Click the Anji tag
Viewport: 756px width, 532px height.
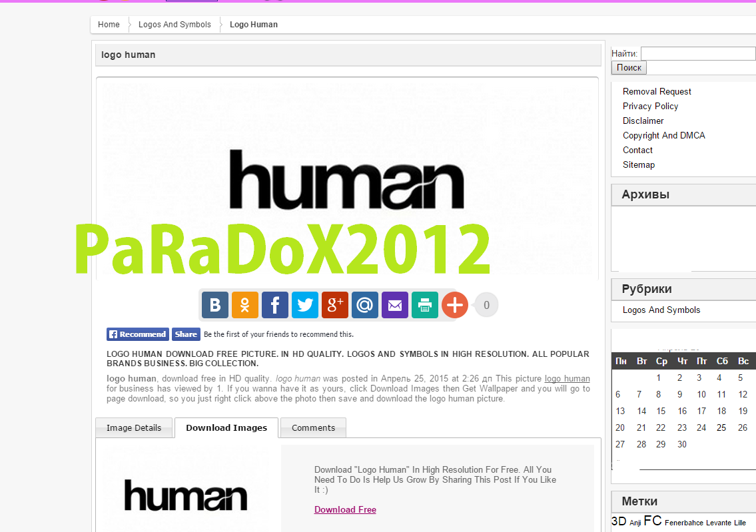635,523
